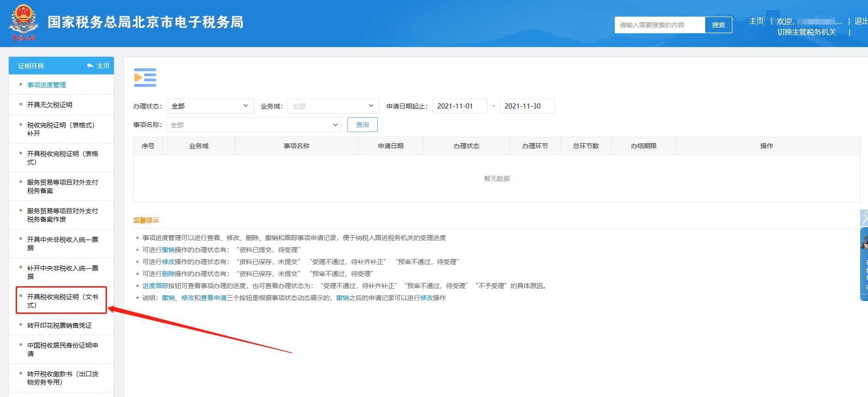The image size is (868, 397).
Task: Click 切换主管税务机关 link
Action: coord(806,32)
